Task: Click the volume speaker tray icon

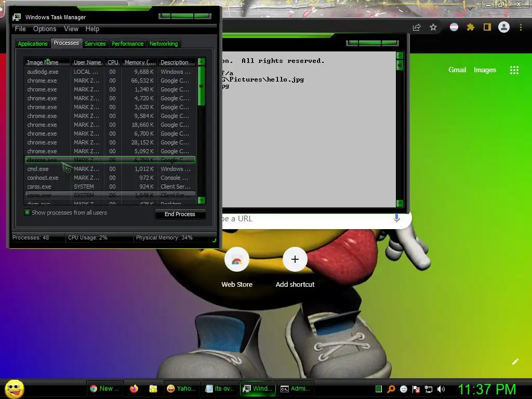Action: coord(441,389)
